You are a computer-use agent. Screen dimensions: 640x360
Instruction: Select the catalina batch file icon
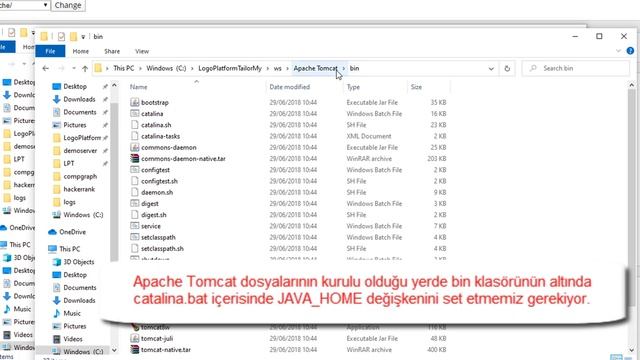tap(134, 113)
